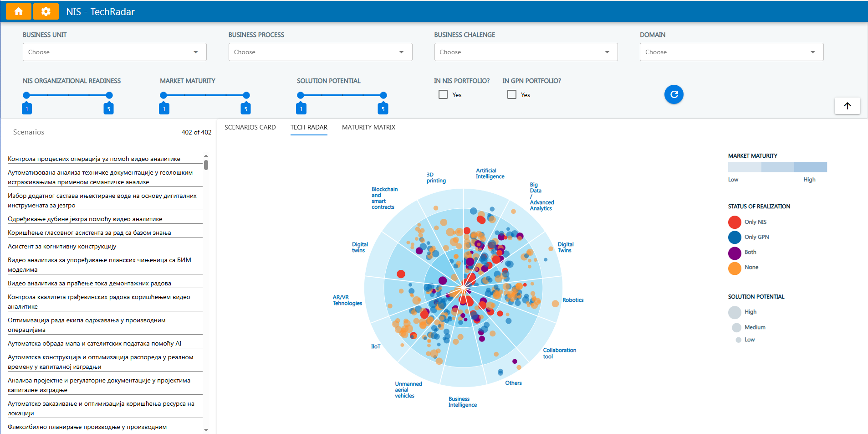
Task: Select the Tech Radar tab
Action: [x=309, y=127]
